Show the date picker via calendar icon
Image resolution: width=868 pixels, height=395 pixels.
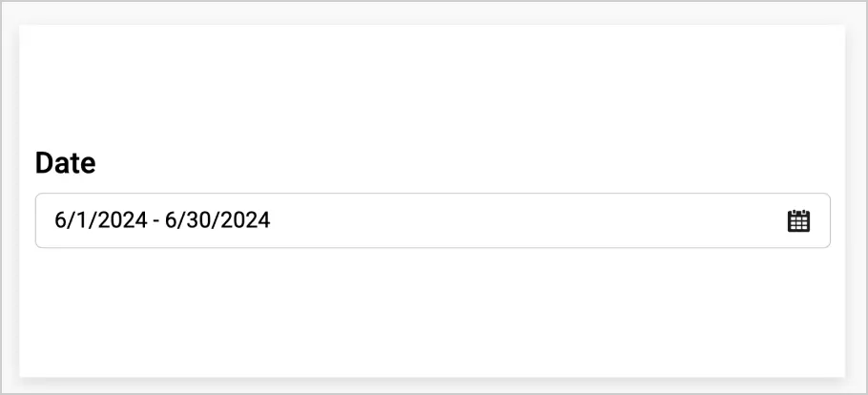click(x=798, y=220)
